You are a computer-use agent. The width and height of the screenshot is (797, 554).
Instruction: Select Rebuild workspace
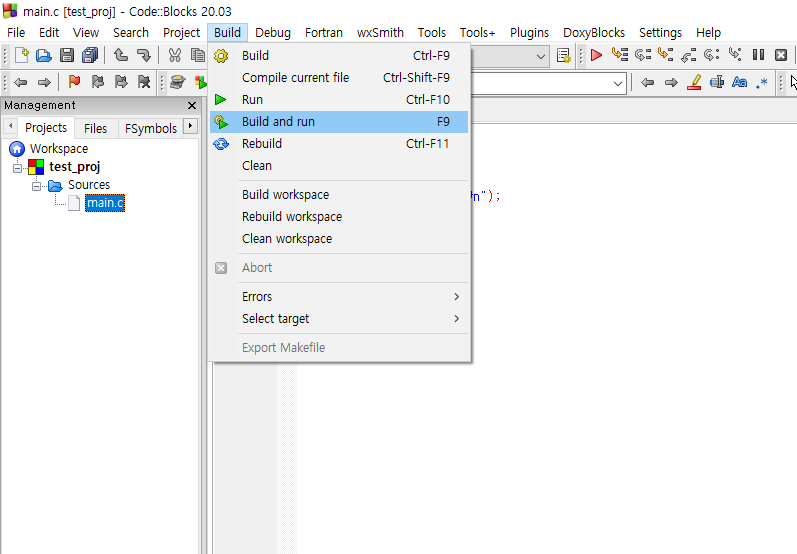click(x=339, y=217)
